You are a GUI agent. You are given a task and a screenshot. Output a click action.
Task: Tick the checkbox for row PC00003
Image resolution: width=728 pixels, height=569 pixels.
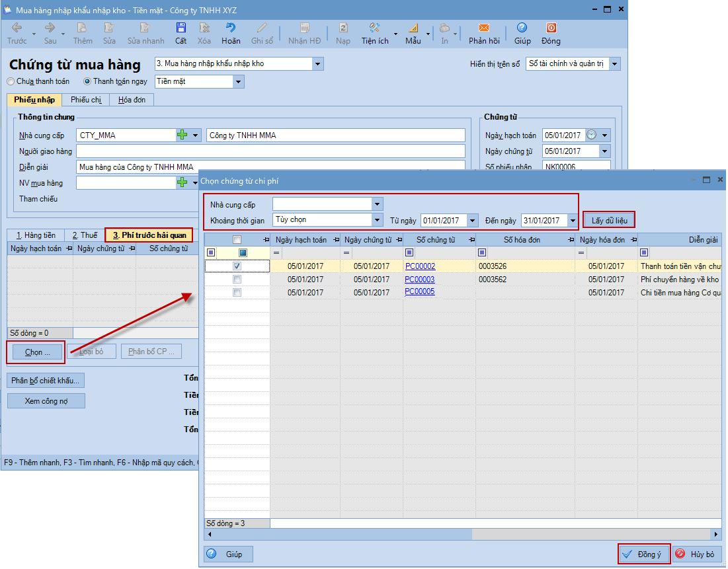pos(237,280)
